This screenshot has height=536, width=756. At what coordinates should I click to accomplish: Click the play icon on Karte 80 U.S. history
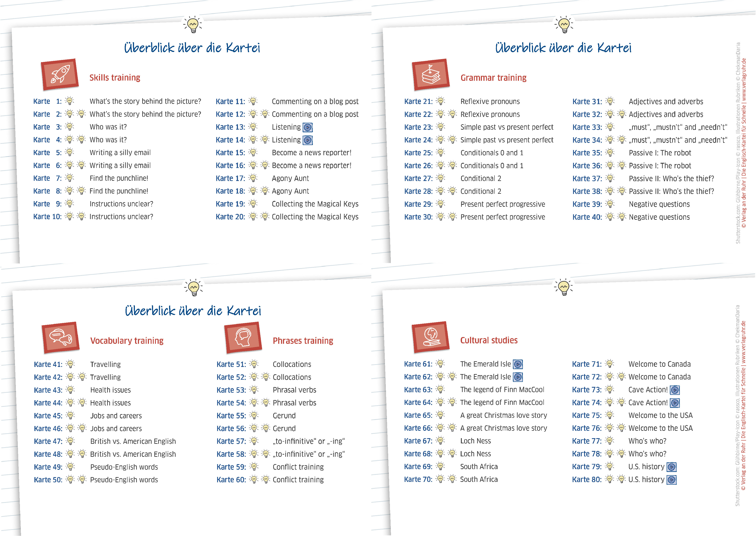671,480
